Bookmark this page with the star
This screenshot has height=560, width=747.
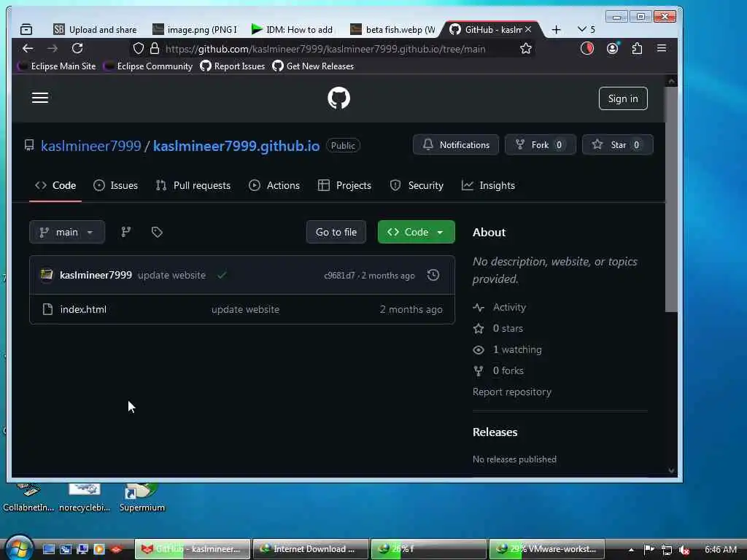(525, 49)
